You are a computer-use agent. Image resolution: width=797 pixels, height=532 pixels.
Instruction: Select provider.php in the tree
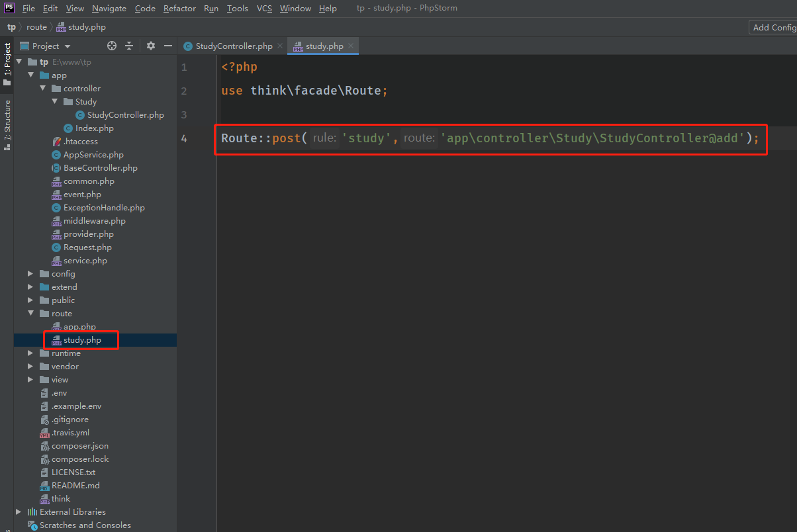tap(83, 234)
